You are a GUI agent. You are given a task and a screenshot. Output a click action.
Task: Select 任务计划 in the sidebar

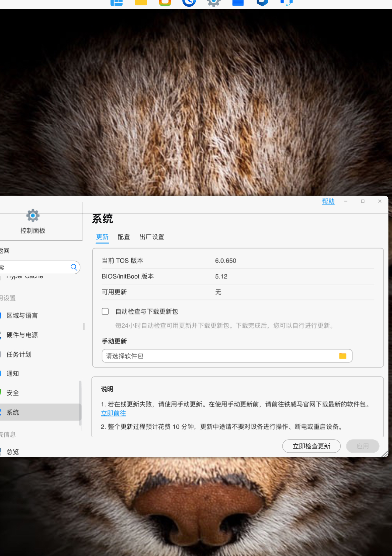click(x=40, y=354)
